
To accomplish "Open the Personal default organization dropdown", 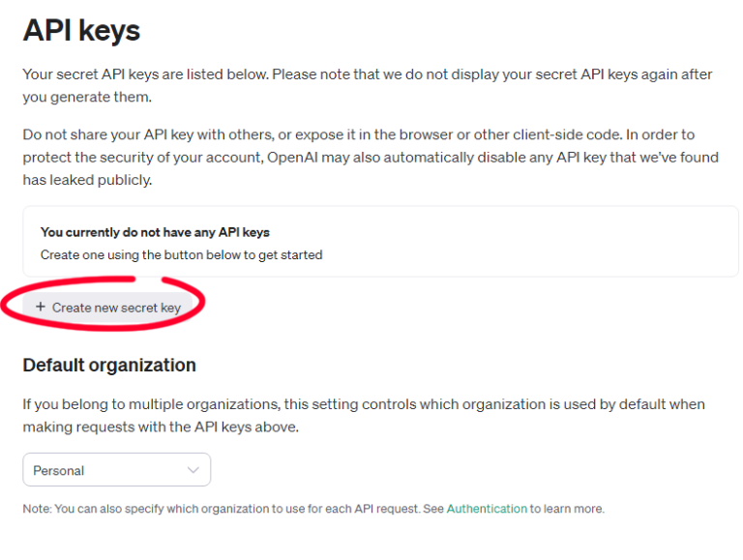I will [x=116, y=470].
